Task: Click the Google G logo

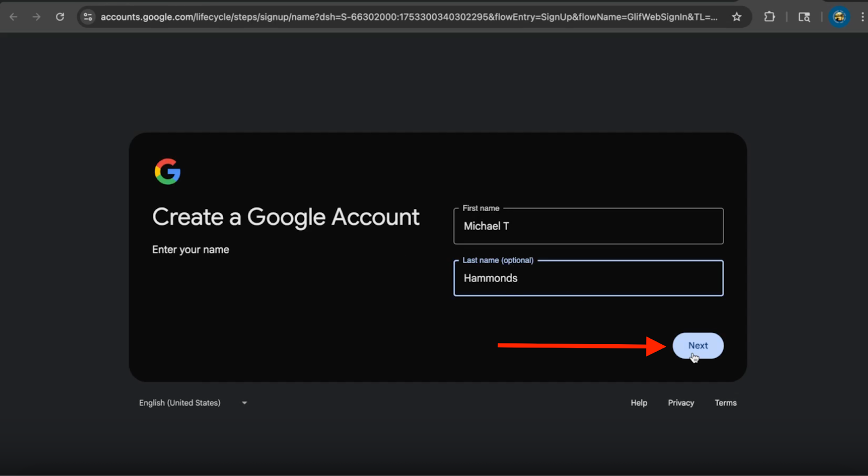Action: [x=168, y=172]
